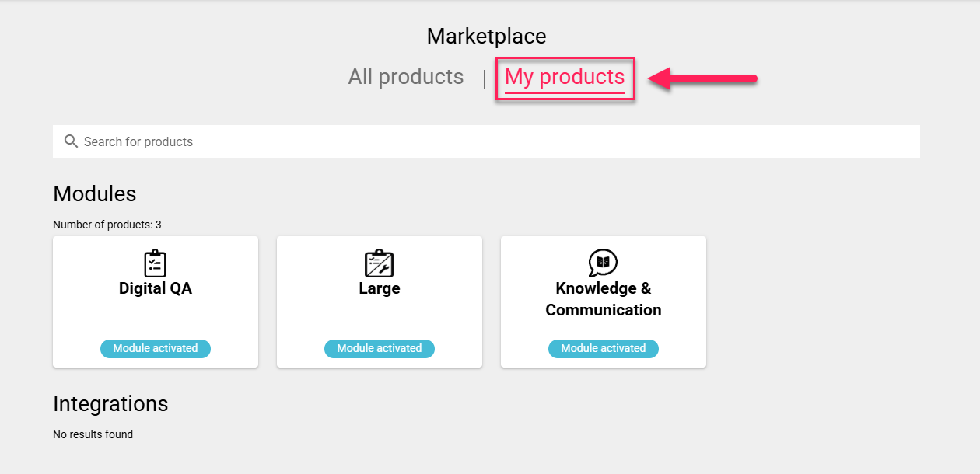Click the Marketplace page title
The height and width of the screenshot is (474, 980).
pyautogui.click(x=487, y=36)
